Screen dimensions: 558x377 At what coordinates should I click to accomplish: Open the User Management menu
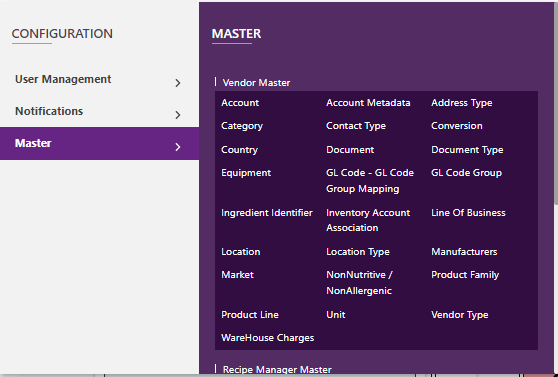pyautogui.click(x=99, y=79)
